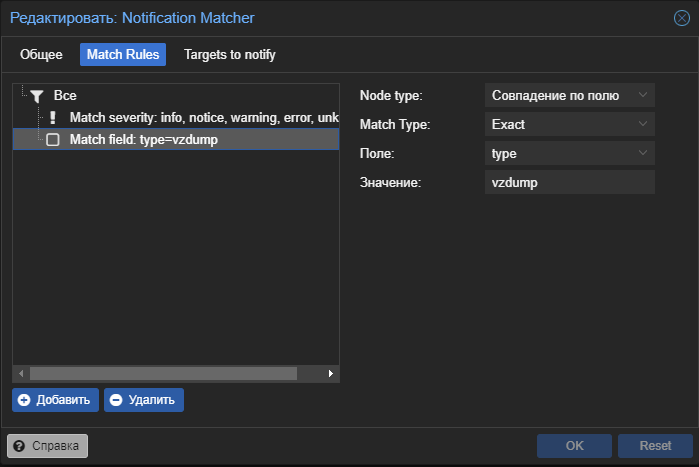Click the square icon beside Match field rule
The height and width of the screenshot is (467, 699).
(53, 140)
